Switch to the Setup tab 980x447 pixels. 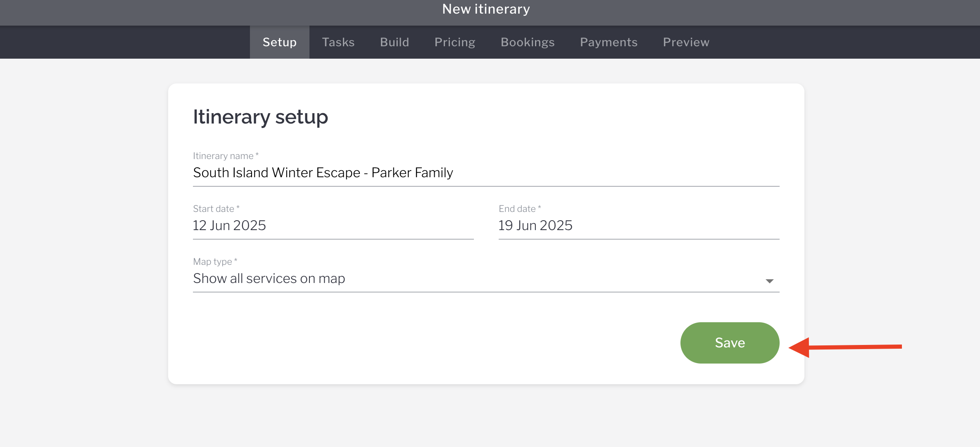(279, 42)
